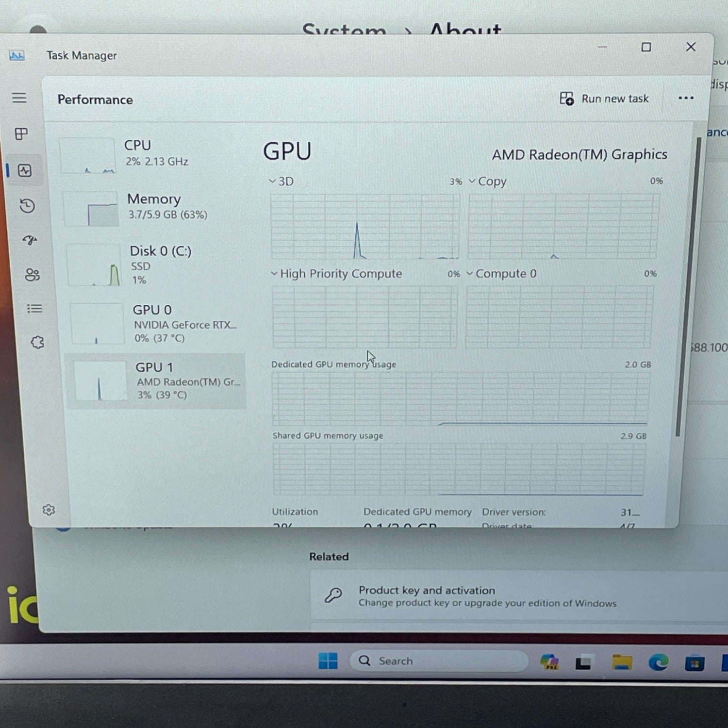The width and height of the screenshot is (728, 728).
Task: Expand the 3D engine dropdown
Action: (281, 182)
